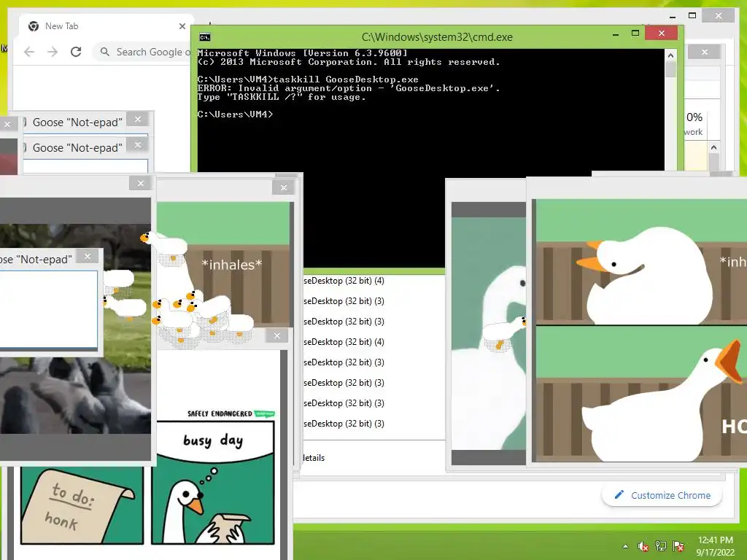
Task: Open the taskbar clock showing 12:41 PM
Action: click(x=715, y=546)
